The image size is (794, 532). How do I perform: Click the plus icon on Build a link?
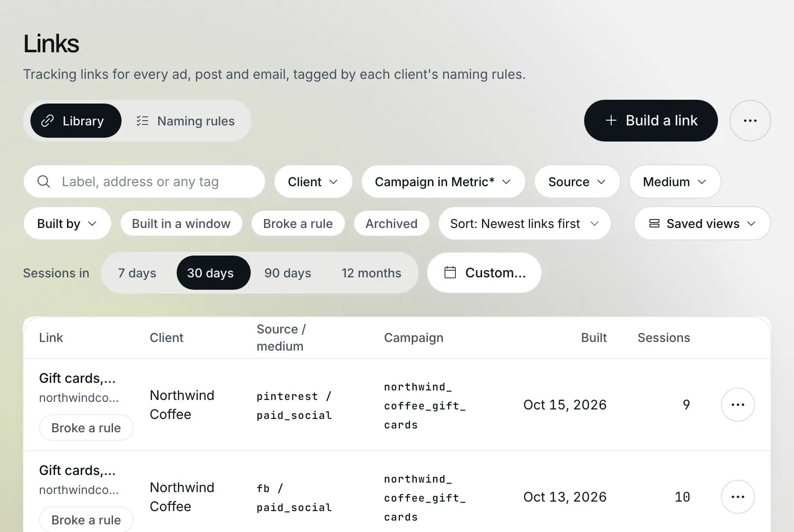coord(611,121)
